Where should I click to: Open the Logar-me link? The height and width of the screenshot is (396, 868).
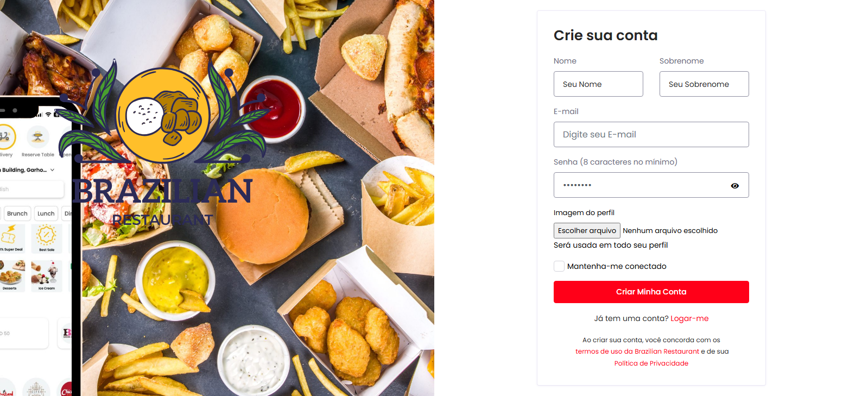point(689,318)
